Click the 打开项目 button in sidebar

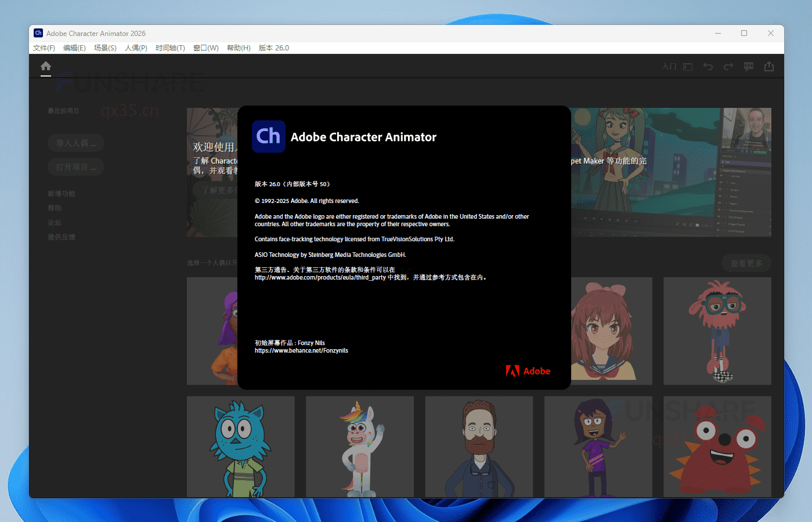click(75, 166)
